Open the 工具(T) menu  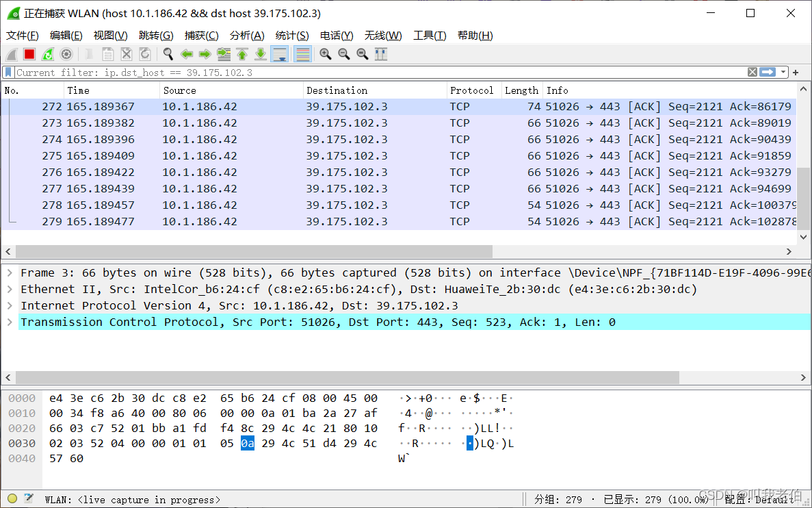click(x=430, y=35)
